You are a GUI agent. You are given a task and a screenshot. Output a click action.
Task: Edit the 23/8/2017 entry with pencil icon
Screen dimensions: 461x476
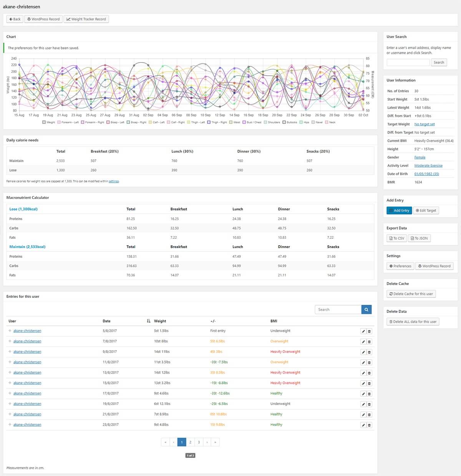click(x=363, y=425)
